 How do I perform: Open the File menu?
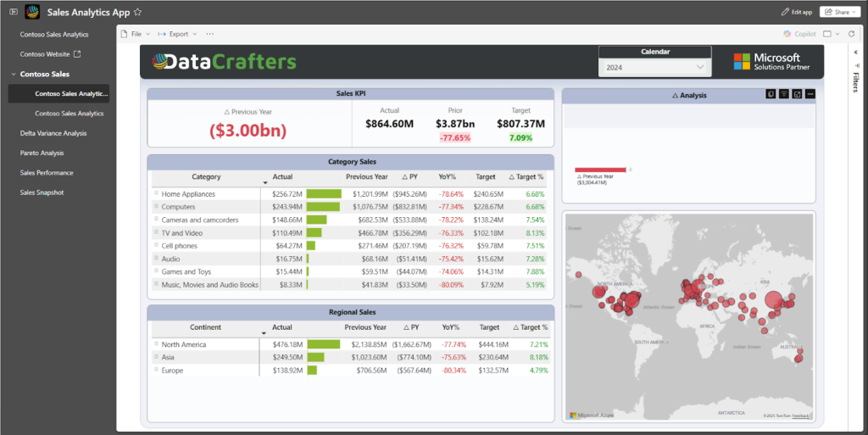click(x=136, y=34)
